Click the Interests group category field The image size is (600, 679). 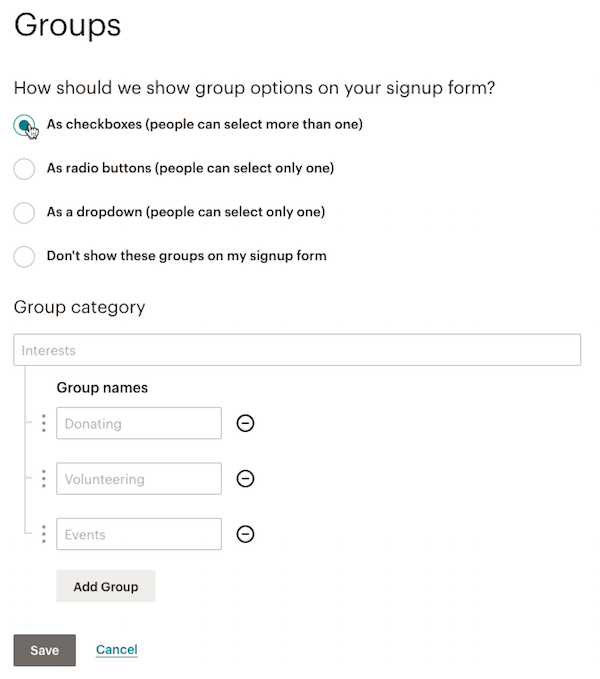pyautogui.click(x=297, y=350)
